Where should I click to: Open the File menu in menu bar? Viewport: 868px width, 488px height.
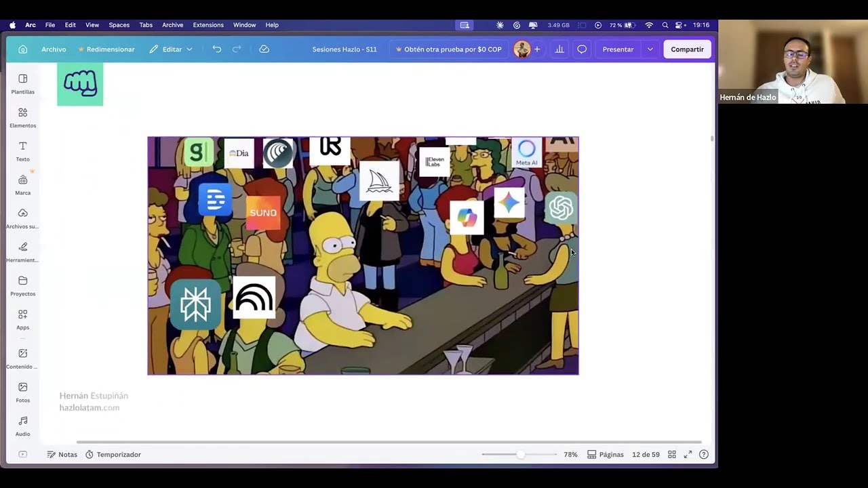pos(50,25)
